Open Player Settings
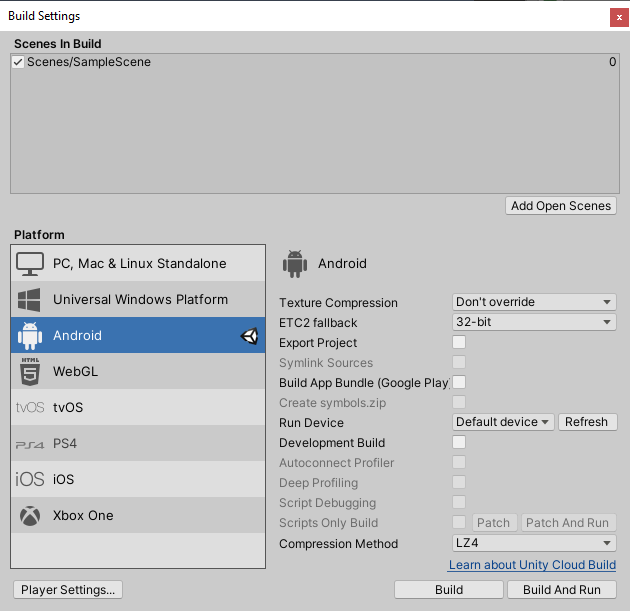Screen dimensions: 630x611 68,590
